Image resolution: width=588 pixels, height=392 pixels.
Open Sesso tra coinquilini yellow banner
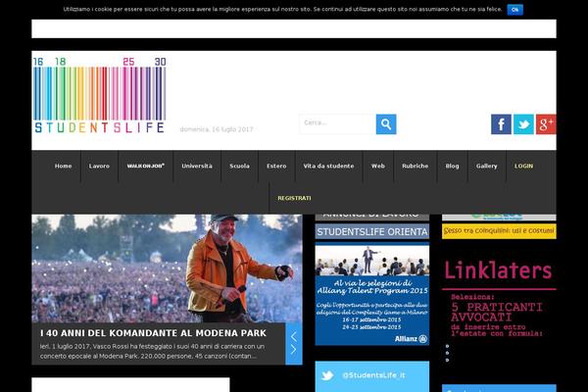[x=499, y=230]
